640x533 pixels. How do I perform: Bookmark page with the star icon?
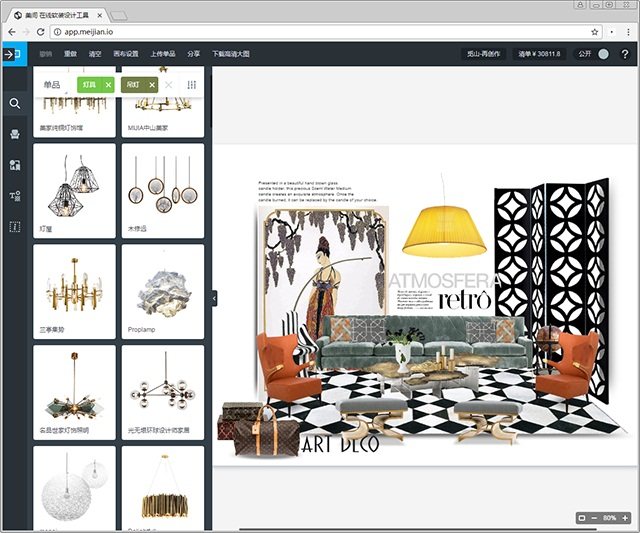tap(595, 32)
